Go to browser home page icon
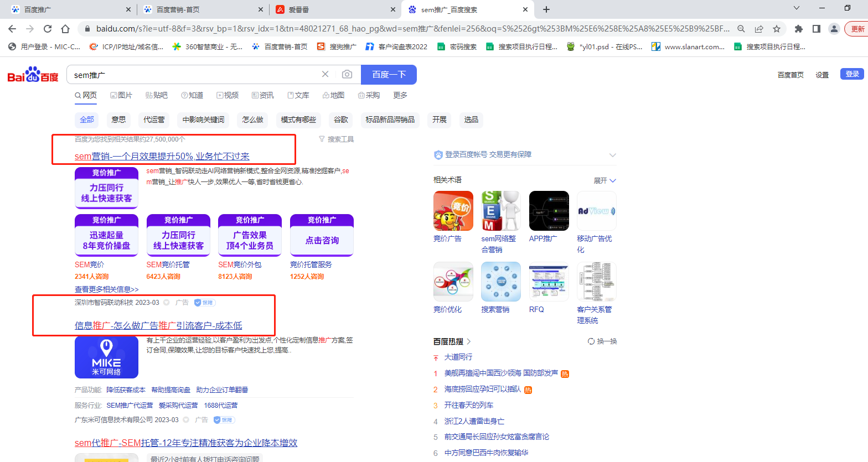This screenshot has width=868, height=462. click(x=65, y=29)
